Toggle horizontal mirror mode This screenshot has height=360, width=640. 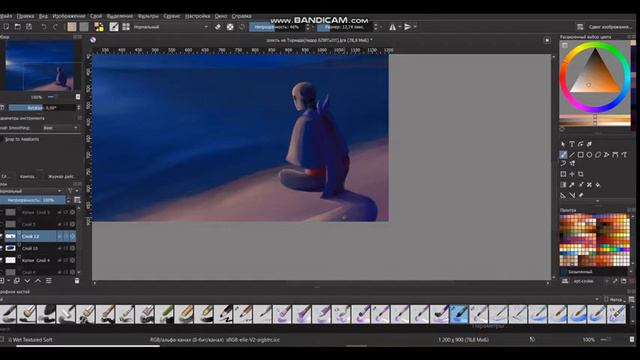tap(392, 27)
